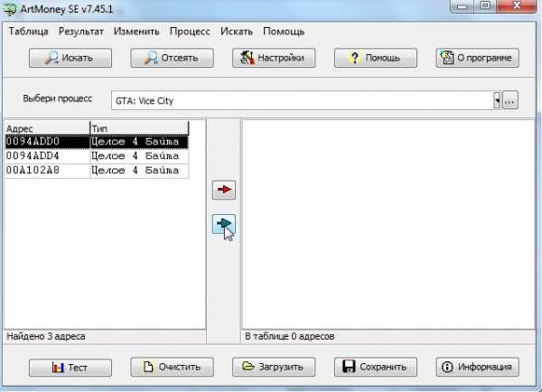Open the Результат menu
The height and width of the screenshot is (392, 542).
tap(81, 32)
